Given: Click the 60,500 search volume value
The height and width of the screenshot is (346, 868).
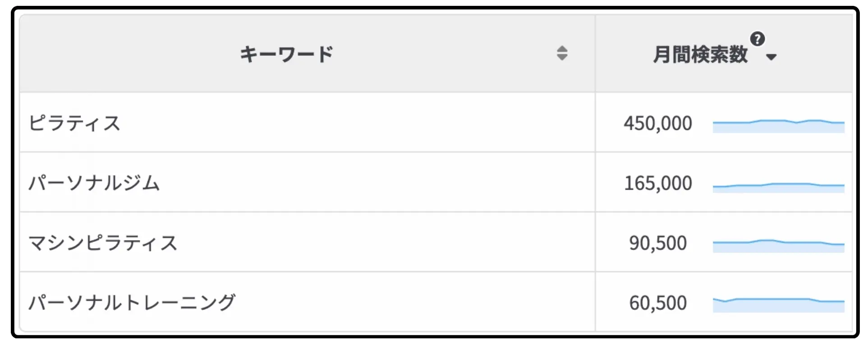Looking at the screenshot, I should tap(658, 303).
